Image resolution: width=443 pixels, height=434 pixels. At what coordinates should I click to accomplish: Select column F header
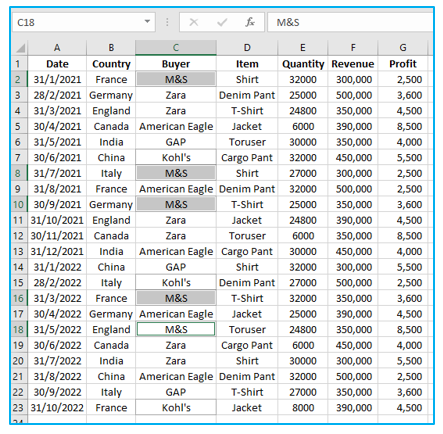click(x=353, y=48)
